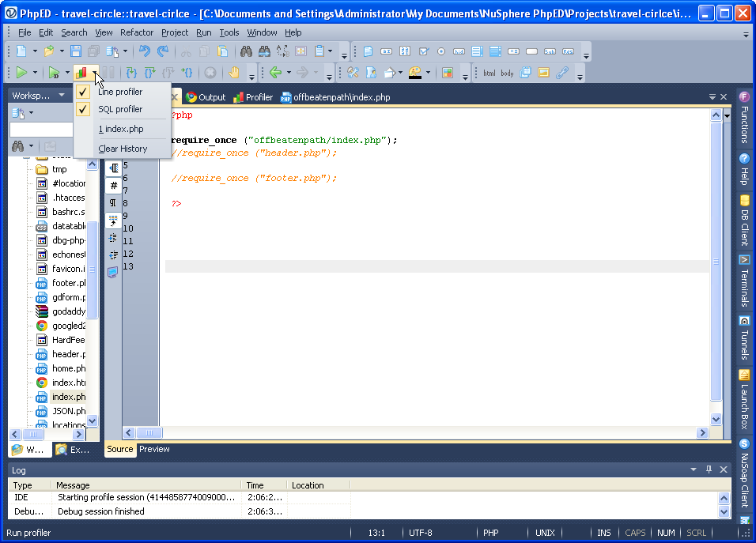Image resolution: width=756 pixels, height=543 pixels.
Task: Click the green Back navigation arrow
Action: pos(275,73)
